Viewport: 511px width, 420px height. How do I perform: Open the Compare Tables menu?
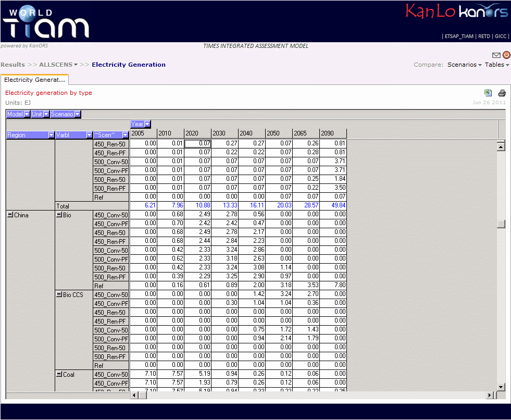coord(497,65)
